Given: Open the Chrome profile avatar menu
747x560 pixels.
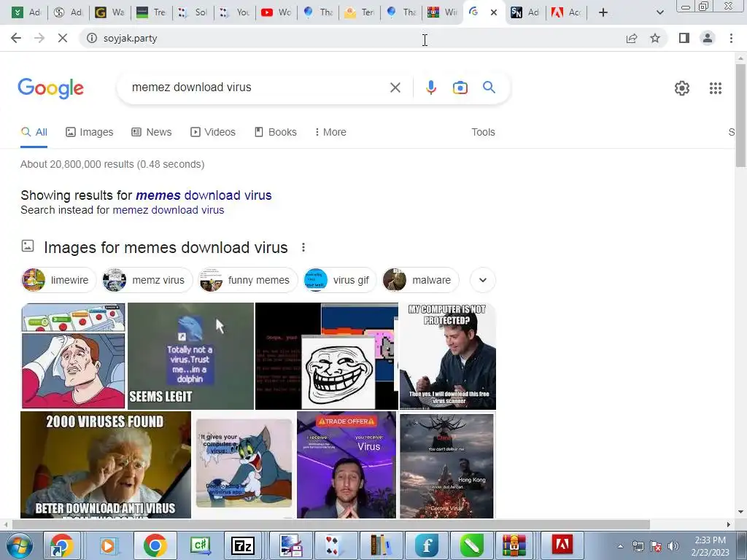Looking at the screenshot, I should (x=708, y=38).
